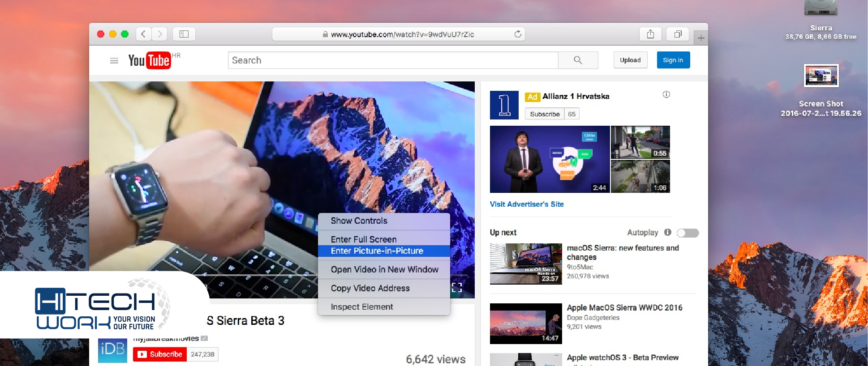
Task: Click the blue Sign in button
Action: [673, 60]
